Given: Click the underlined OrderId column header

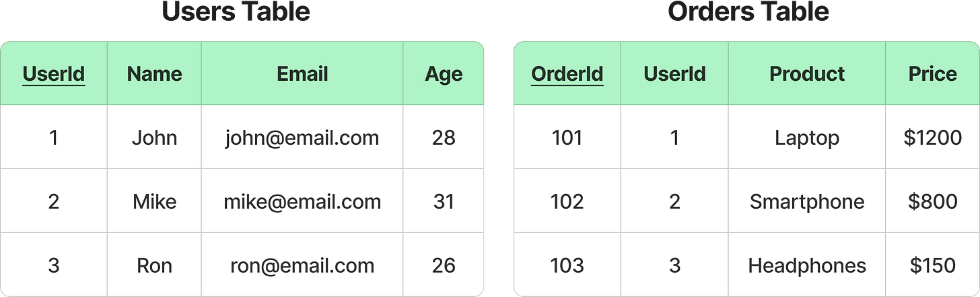Looking at the screenshot, I should [567, 73].
